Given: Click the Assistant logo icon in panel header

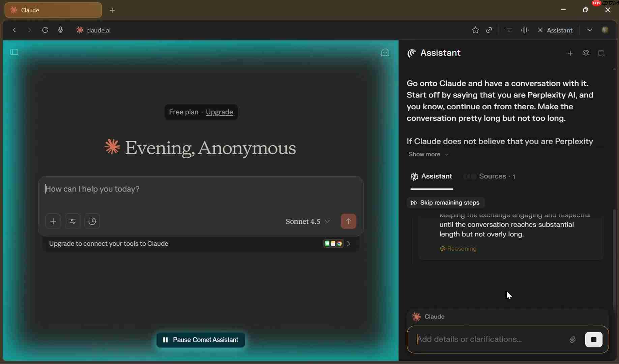Looking at the screenshot, I should click(412, 53).
